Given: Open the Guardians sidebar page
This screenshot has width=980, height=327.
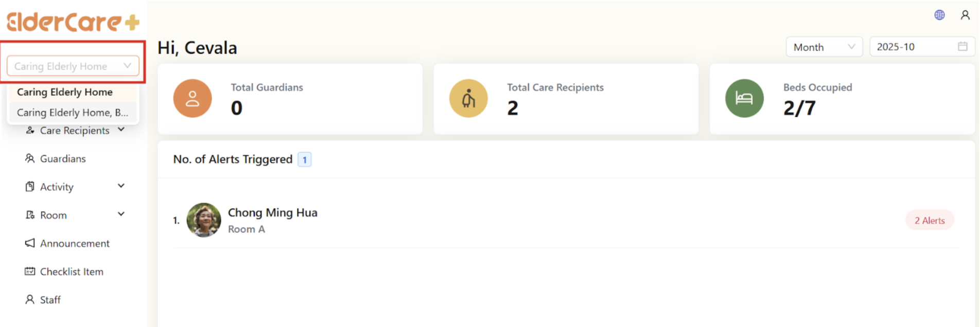Looking at the screenshot, I should coord(63,159).
